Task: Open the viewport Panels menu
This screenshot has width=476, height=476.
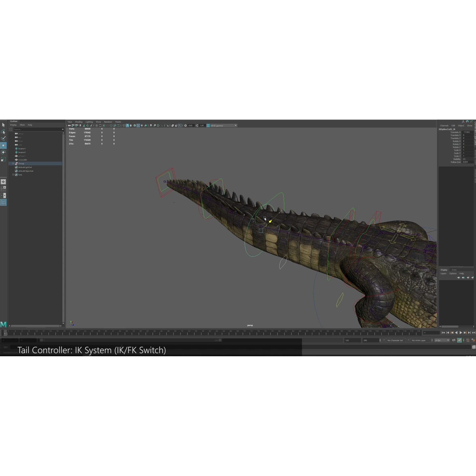Action: point(118,122)
